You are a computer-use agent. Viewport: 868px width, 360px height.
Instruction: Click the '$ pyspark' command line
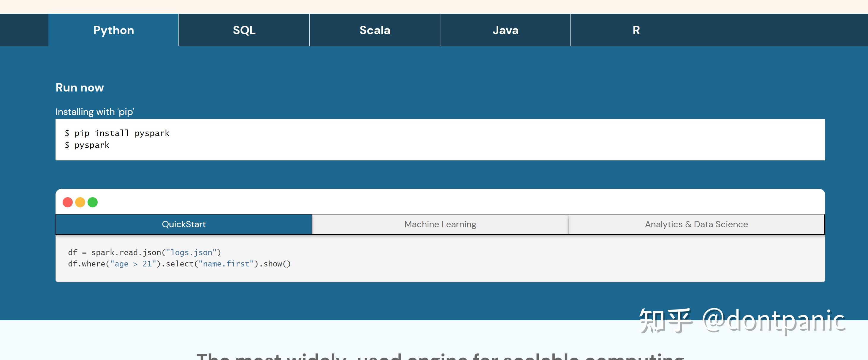(87, 145)
